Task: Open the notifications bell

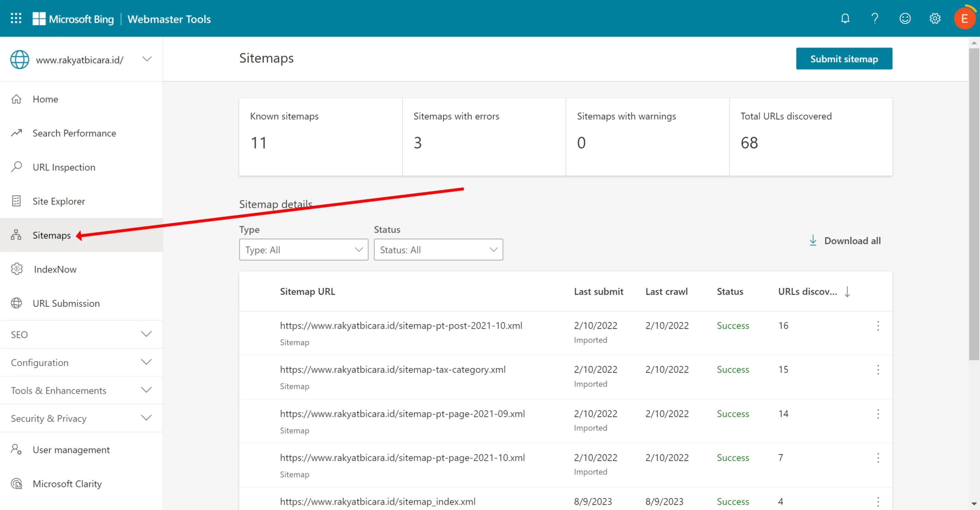Action: (x=845, y=18)
